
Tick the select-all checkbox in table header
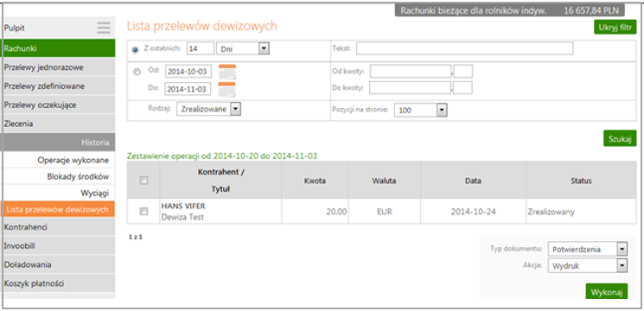pos(143,180)
